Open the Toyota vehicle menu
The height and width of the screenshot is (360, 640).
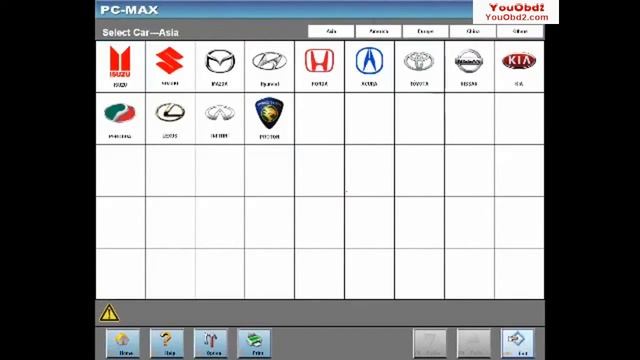pos(419,67)
